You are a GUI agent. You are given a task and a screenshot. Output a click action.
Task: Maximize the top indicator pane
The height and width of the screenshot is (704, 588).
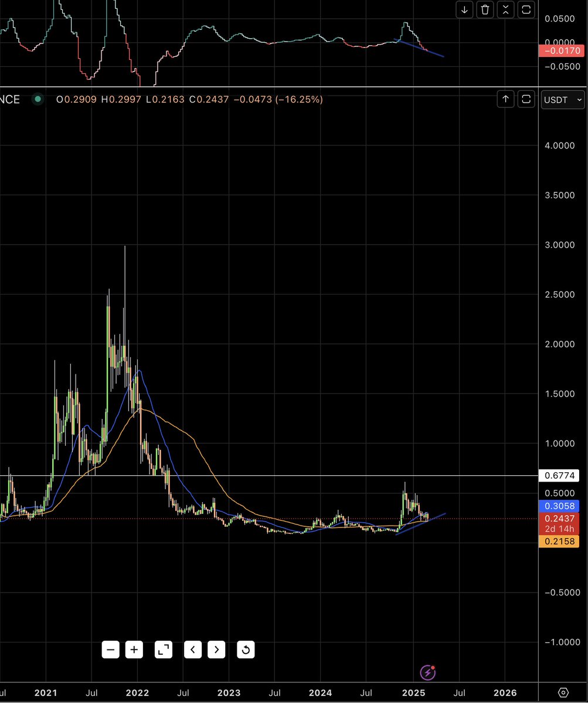click(x=526, y=9)
